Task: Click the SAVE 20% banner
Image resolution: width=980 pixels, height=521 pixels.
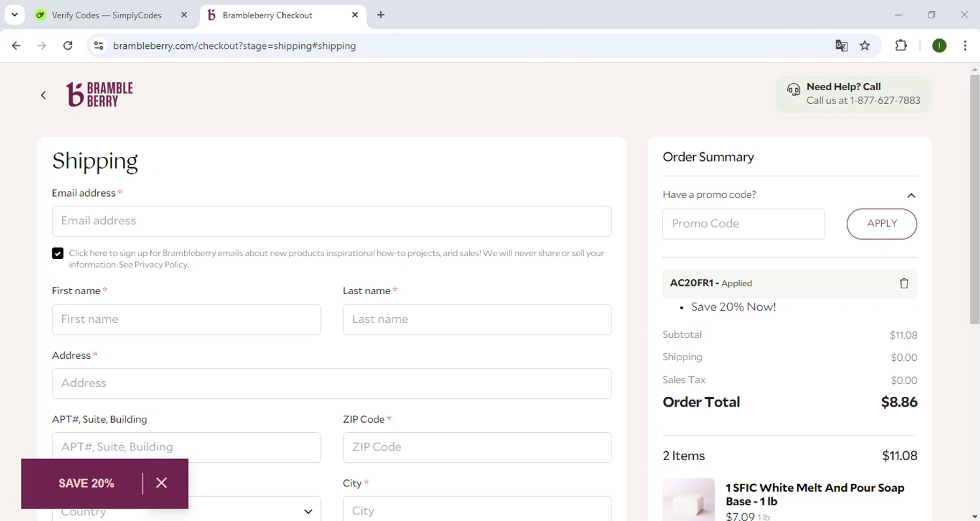Action: [x=86, y=484]
